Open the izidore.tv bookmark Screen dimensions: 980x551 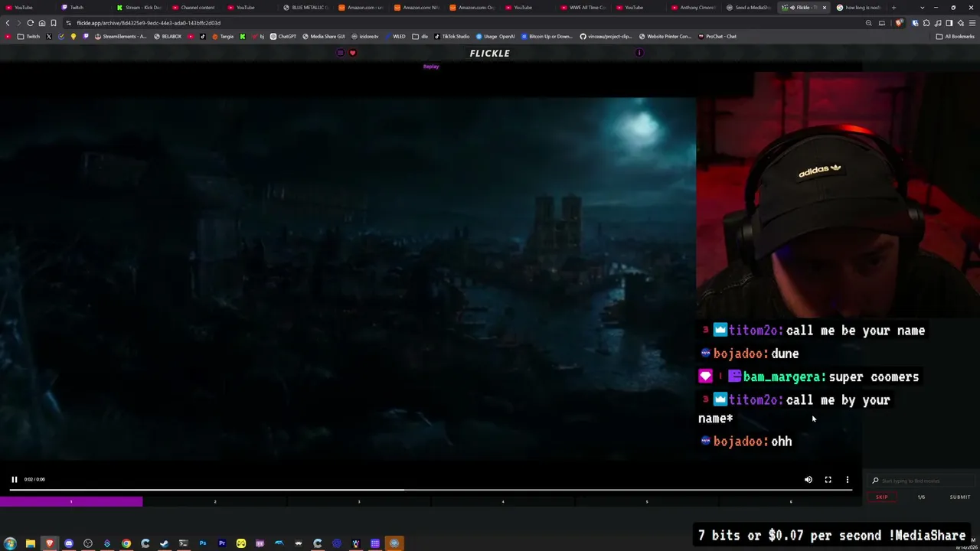pyautogui.click(x=365, y=37)
